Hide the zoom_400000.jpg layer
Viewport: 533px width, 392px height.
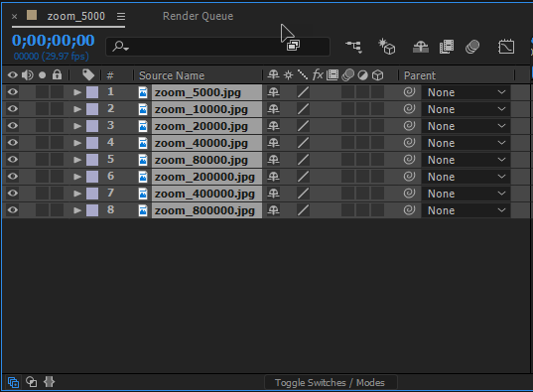click(13, 194)
